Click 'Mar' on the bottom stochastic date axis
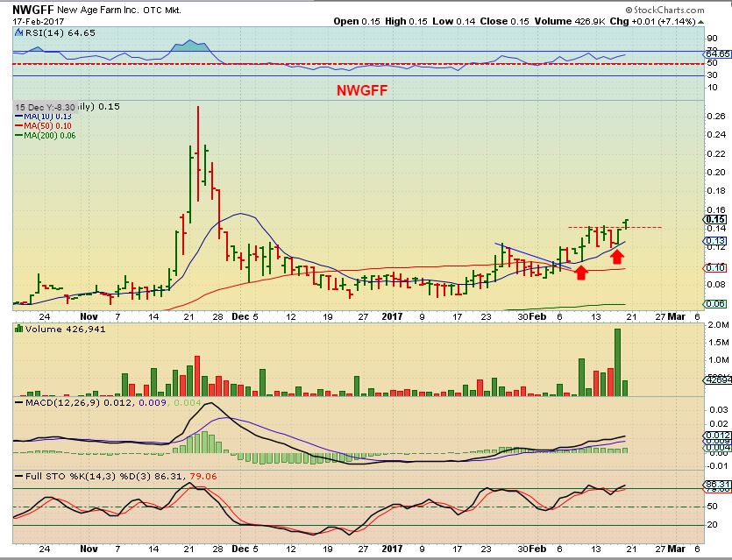Screen dimensions: 732x560 (677, 549)
